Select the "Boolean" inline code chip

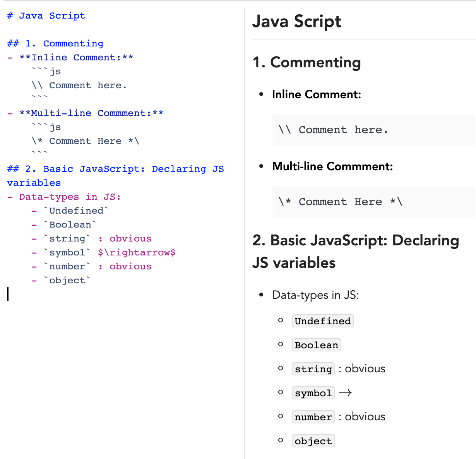(x=316, y=345)
